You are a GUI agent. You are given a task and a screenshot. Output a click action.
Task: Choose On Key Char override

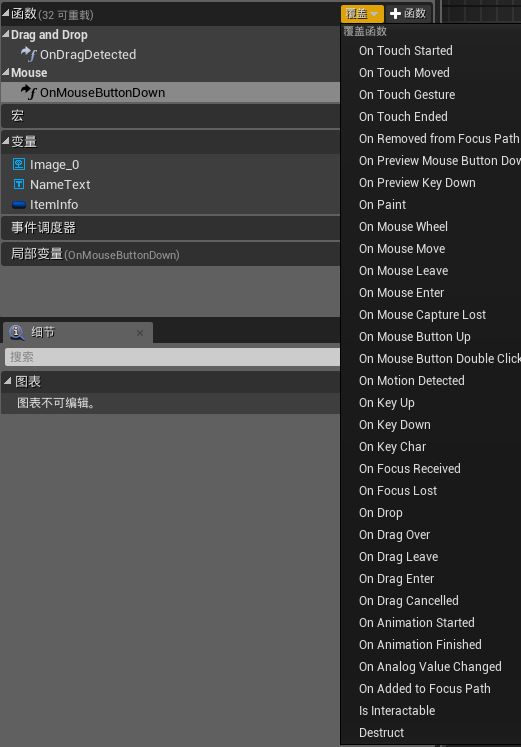pos(392,446)
